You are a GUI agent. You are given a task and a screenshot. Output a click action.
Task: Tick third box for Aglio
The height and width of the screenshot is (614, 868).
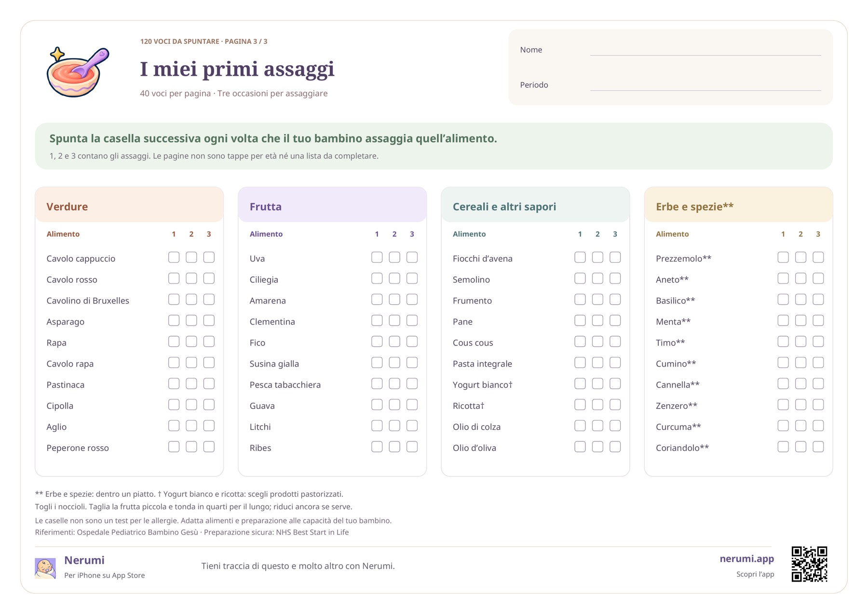(x=209, y=426)
